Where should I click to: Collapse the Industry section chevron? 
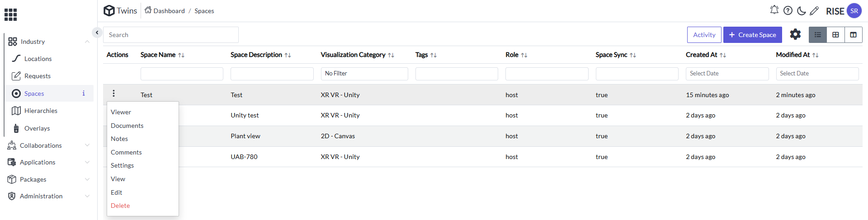point(87,42)
